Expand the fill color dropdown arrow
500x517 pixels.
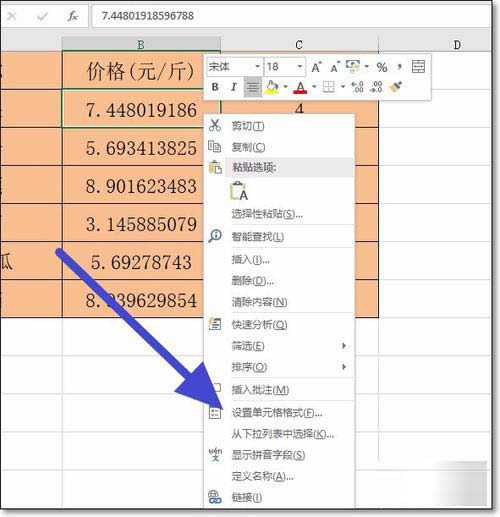[x=285, y=87]
